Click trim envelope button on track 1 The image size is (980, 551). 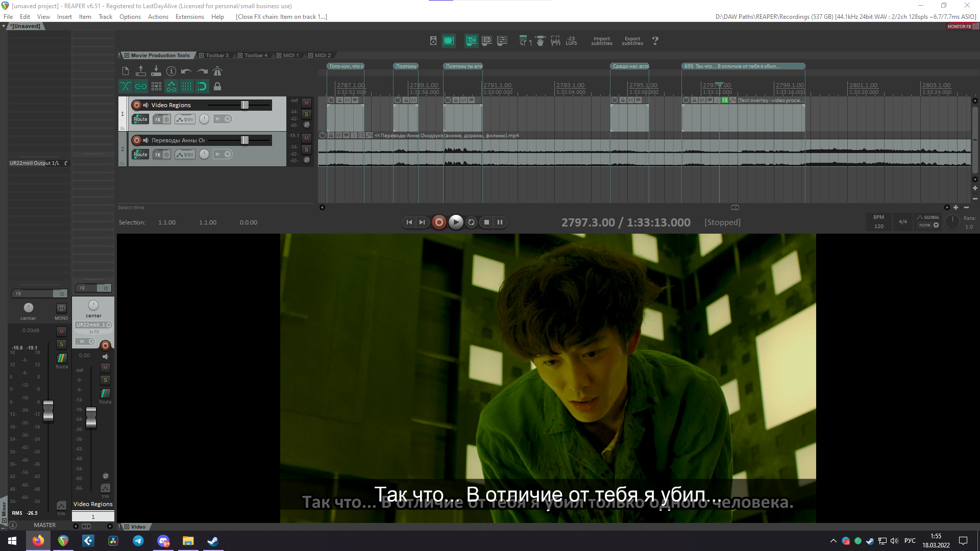pyautogui.click(x=185, y=119)
